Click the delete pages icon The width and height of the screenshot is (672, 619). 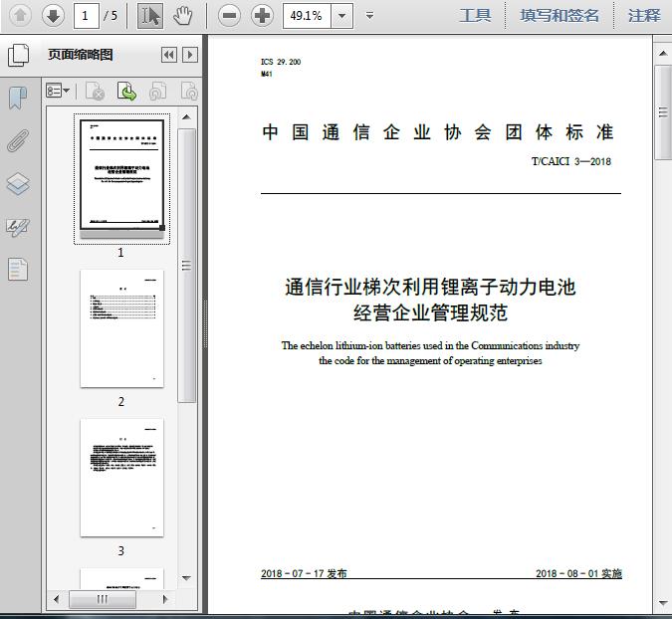[x=95, y=91]
